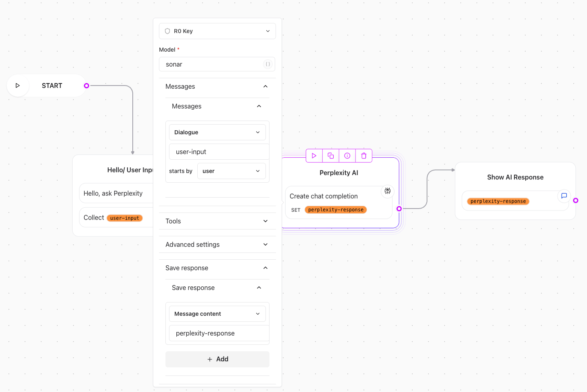Open info icon above Perplexity AI block
This screenshot has width=587, height=392.
(x=347, y=156)
